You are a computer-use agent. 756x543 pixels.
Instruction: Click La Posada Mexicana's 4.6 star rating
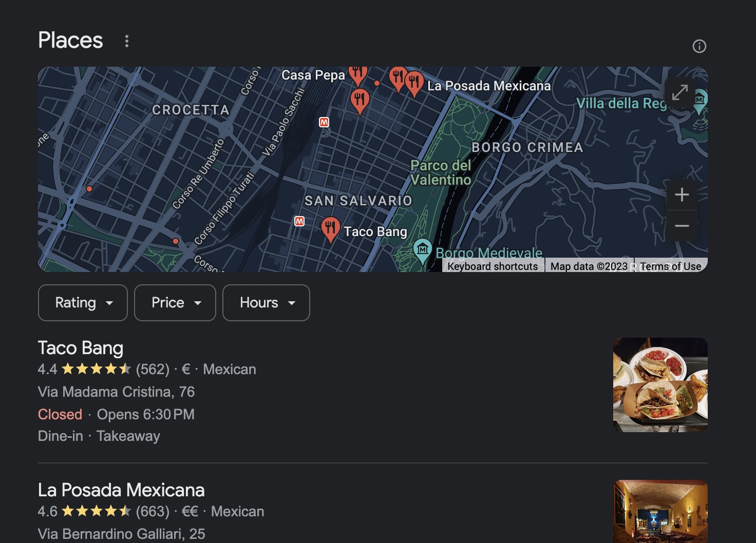point(96,511)
